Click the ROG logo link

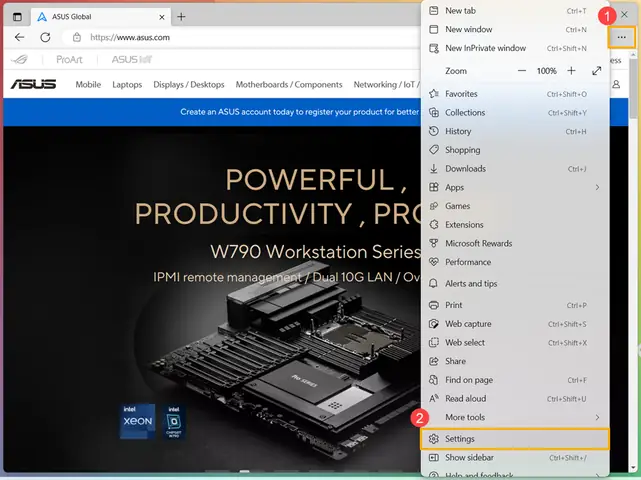coord(20,60)
